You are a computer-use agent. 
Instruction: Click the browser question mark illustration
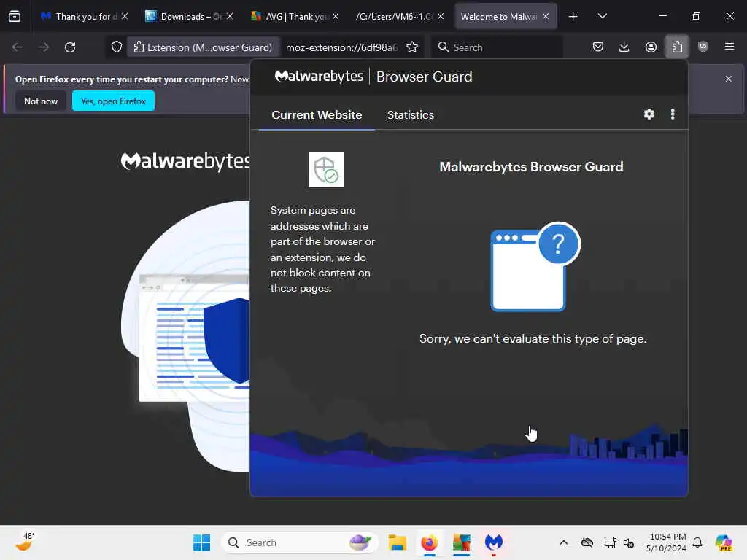click(x=535, y=267)
